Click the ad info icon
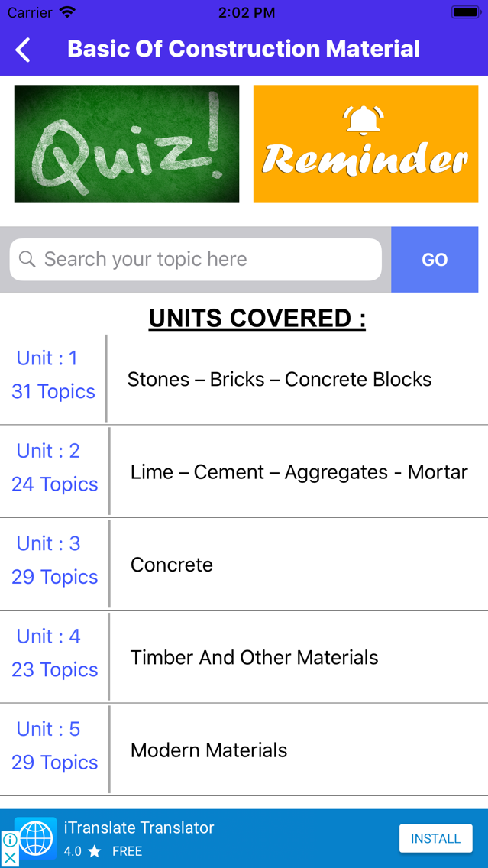 click(8, 840)
